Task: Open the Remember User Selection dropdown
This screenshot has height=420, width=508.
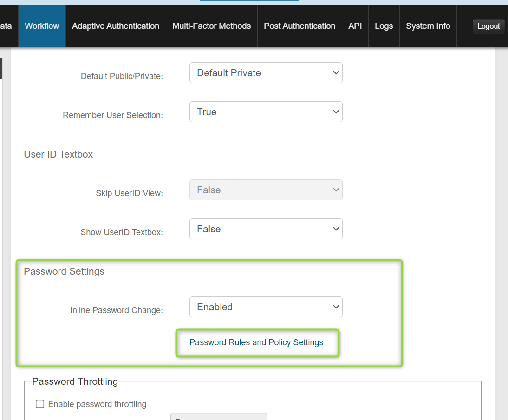Action: tap(266, 112)
